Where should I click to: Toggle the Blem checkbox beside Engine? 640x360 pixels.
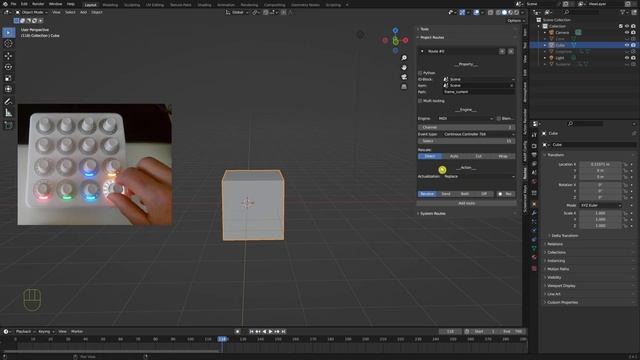pos(499,118)
